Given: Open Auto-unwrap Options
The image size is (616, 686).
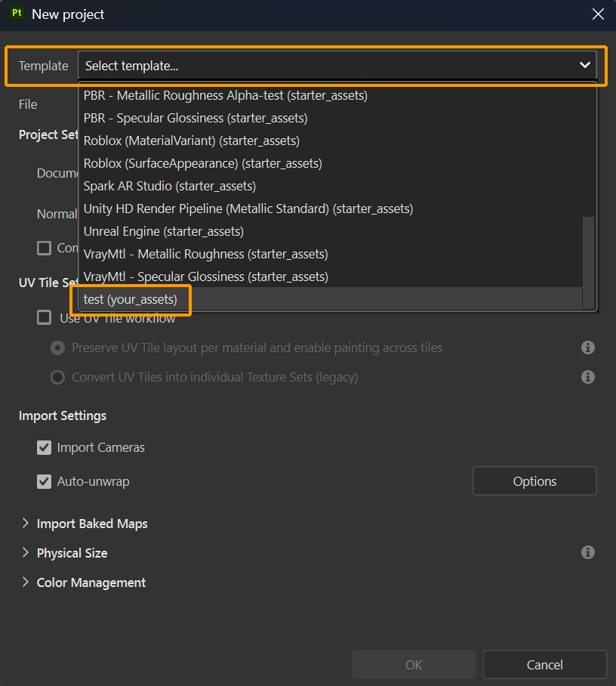Looking at the screenshot, I should tap(534, 481).
